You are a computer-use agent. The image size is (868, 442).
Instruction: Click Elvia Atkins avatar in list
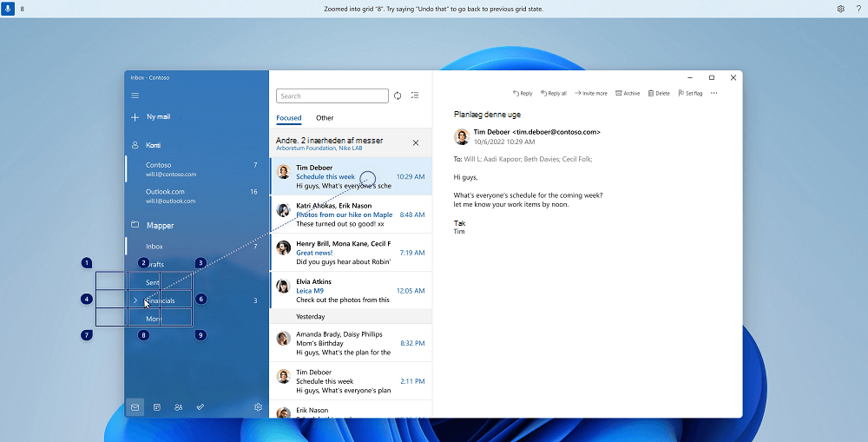[x=284, y=286]
